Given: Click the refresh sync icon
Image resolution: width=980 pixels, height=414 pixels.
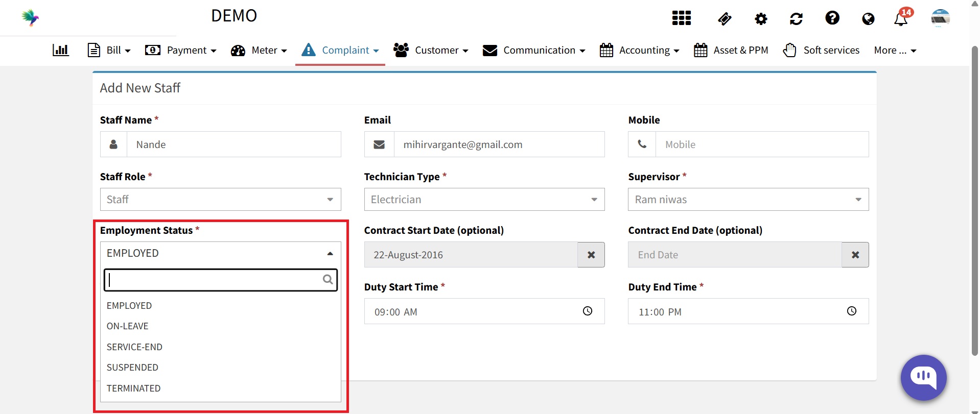Looking at the screenshot, I should pos(796,19).
